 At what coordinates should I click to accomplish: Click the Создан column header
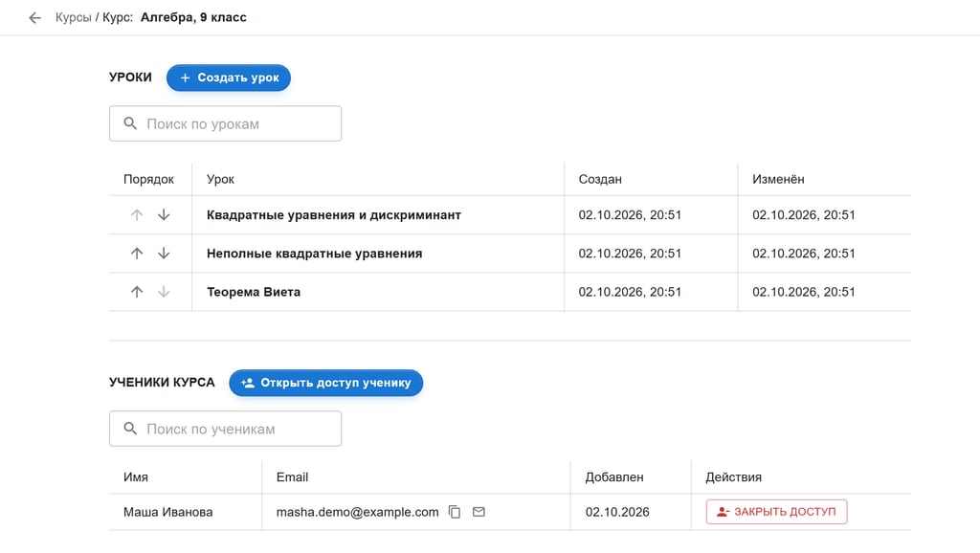point(600,179)
